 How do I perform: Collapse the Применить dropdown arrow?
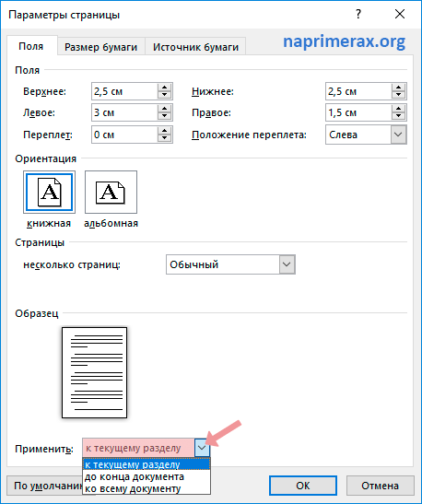202,448
